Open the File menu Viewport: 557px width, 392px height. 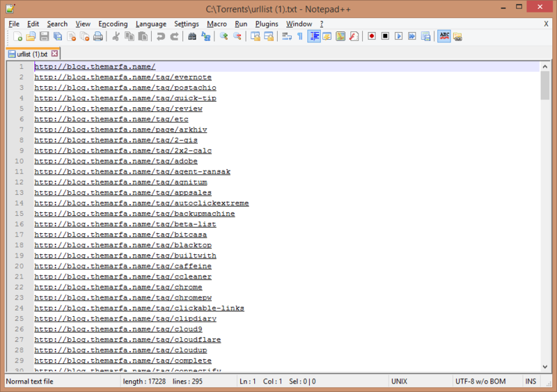14,24
